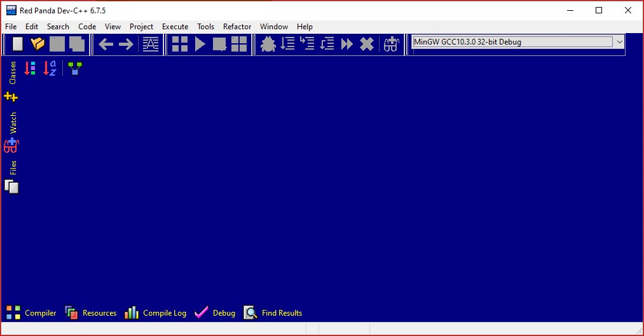
Task: Navigate forward with the right arrow
Action: point(126,44)
